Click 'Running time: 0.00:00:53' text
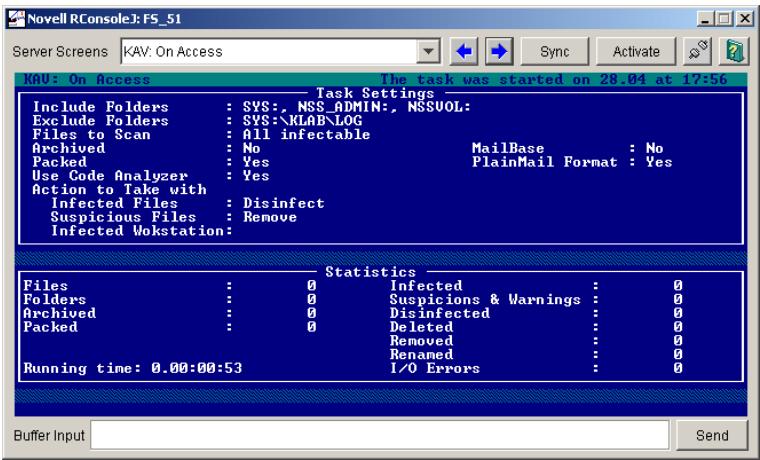760x460 pixels. (133, 368)
